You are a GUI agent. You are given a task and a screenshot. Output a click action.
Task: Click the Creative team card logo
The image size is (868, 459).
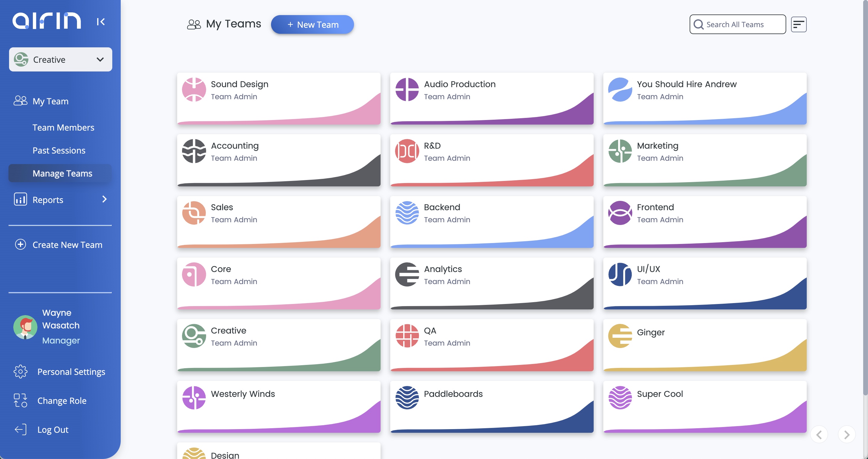point(194,336)
